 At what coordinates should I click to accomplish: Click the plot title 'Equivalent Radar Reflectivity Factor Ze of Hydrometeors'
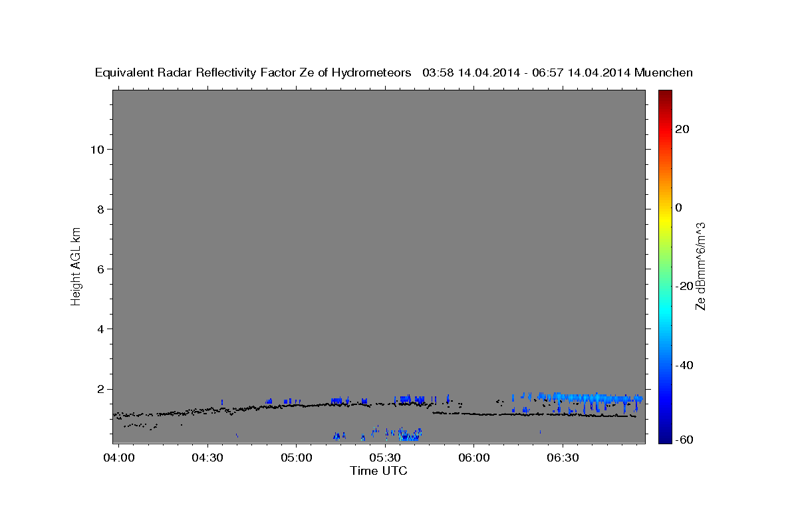click(253, 72)
